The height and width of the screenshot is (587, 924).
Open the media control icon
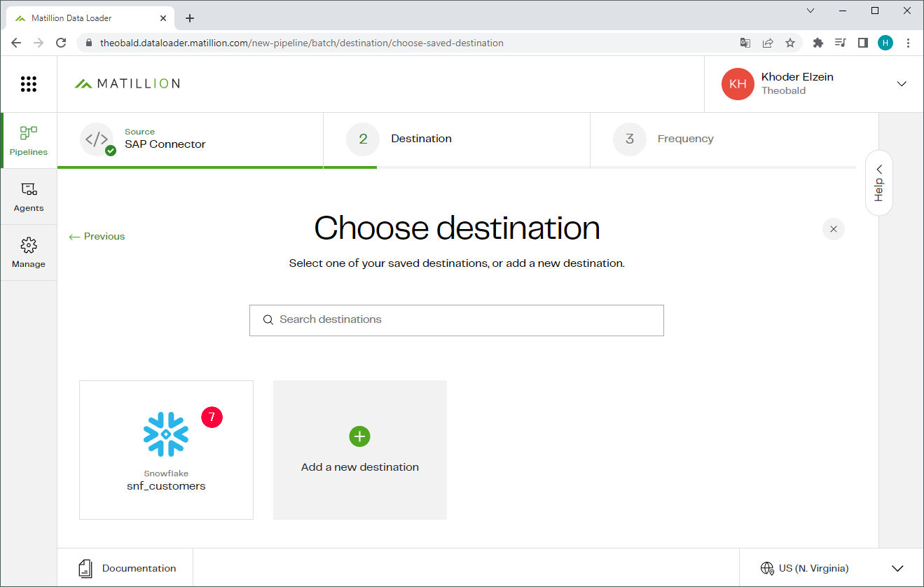pyautogui.click(x=841, y=43)
